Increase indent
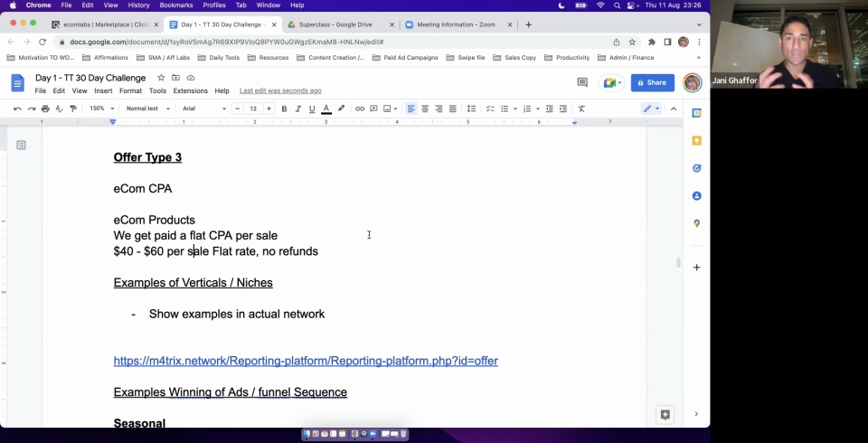 [x=563, y=108]
